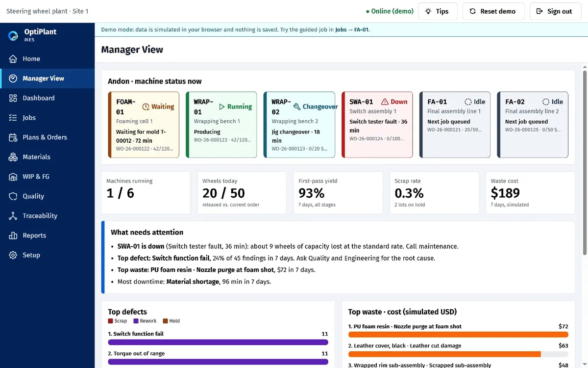Click the Plans & Orders calendar icon

pos(13,137)
